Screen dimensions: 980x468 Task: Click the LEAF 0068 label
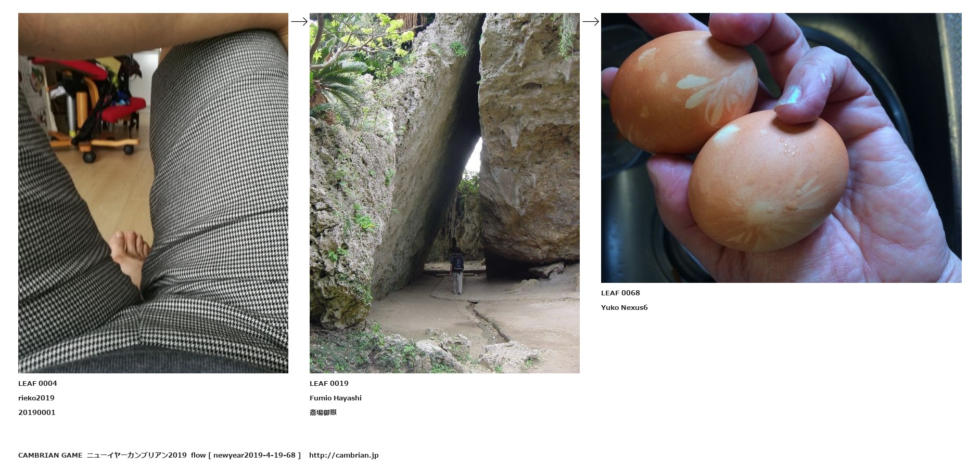pyautogui.click(x=620, y=293)
